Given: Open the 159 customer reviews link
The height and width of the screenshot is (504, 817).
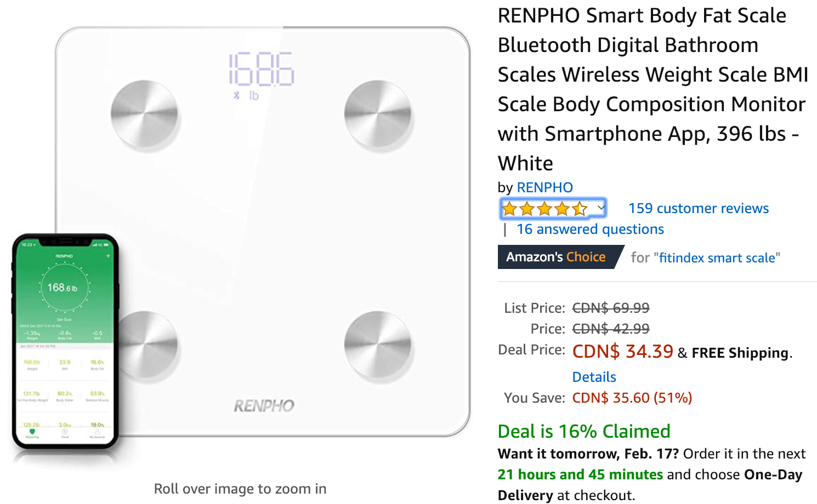Looking at the screenshot, I should (698, 208).
